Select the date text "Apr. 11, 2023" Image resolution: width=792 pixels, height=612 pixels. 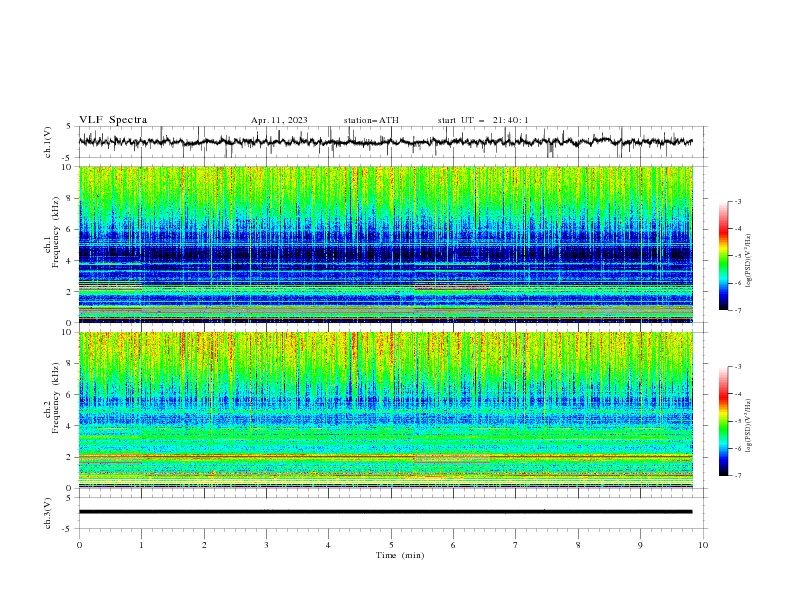pos(279,120)
